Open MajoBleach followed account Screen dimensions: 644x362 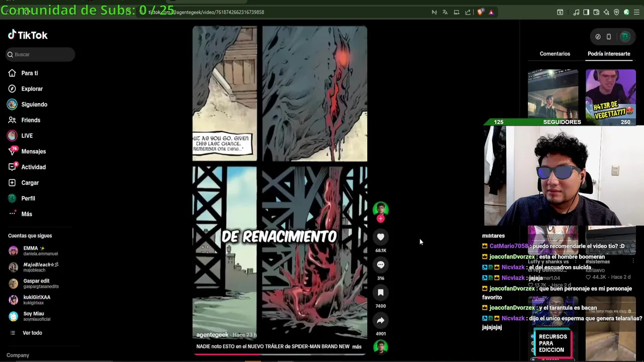tap(33, 267)
